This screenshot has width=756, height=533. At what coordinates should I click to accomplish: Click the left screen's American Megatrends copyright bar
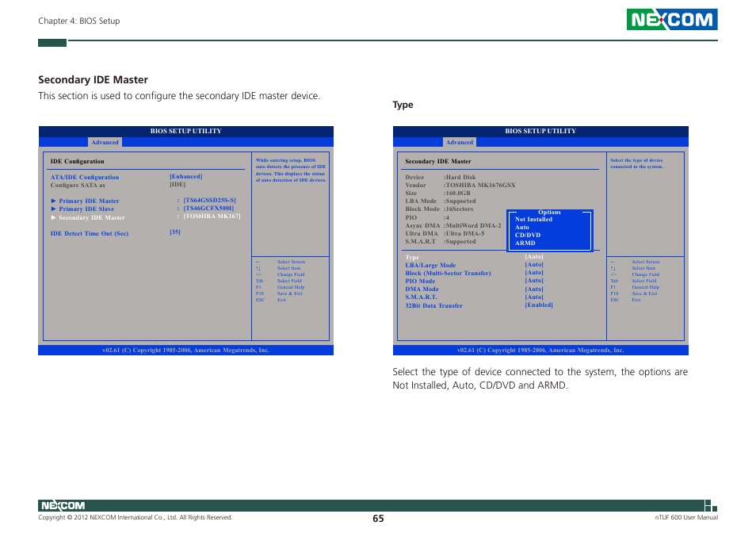click(x=185, y=351)
